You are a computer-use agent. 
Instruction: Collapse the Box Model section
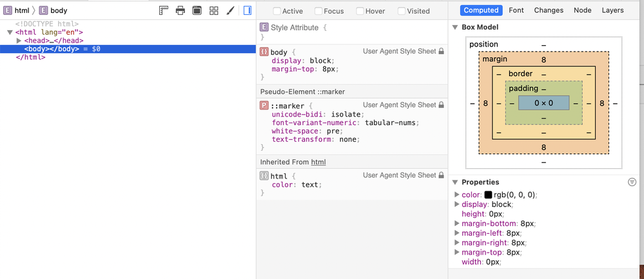pos(455,28)
